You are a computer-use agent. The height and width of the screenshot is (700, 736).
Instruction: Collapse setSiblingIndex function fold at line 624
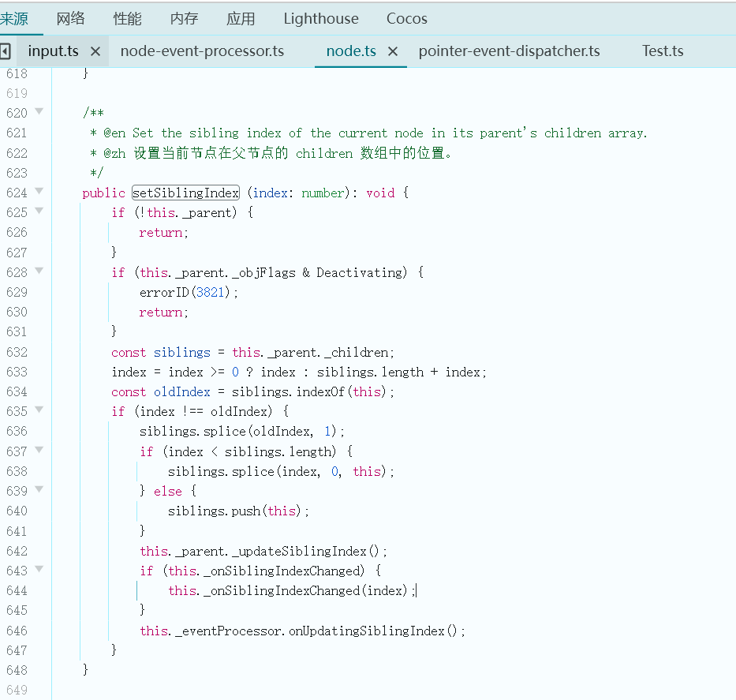(x=39, y=191)
